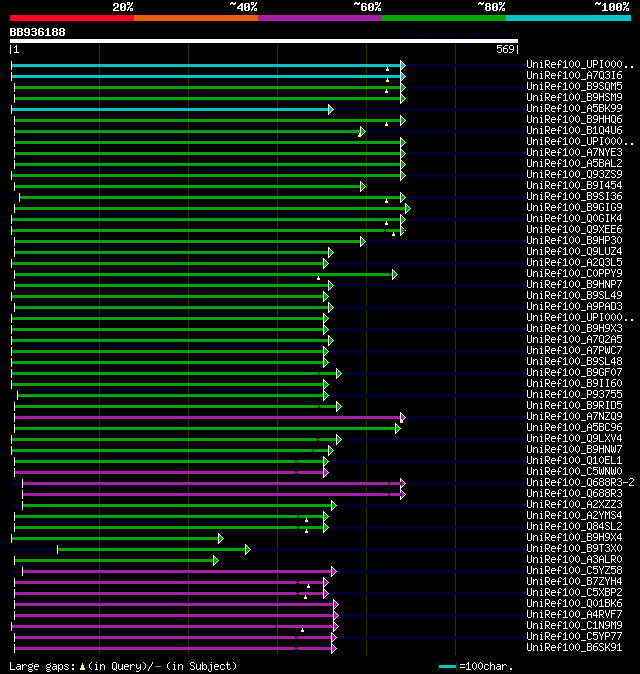This screenshot has height=674, width=640.
Task: Select label UniRef100_A2XZZ3
Action: tap(574, 505)
